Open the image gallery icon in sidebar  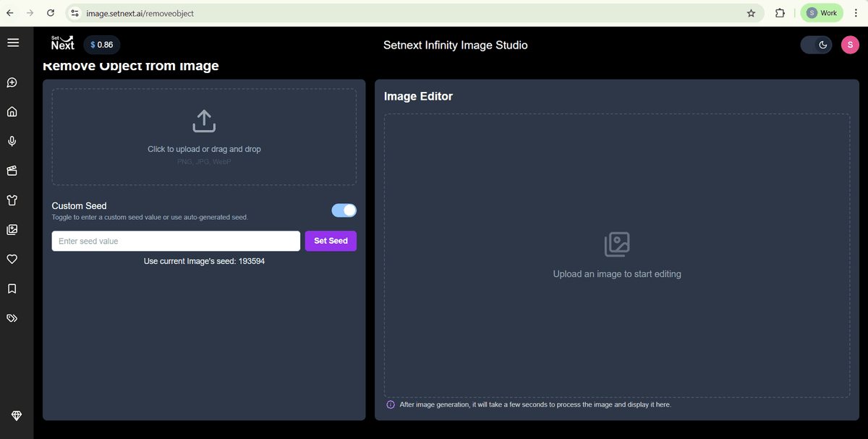[x=12, y=230]
